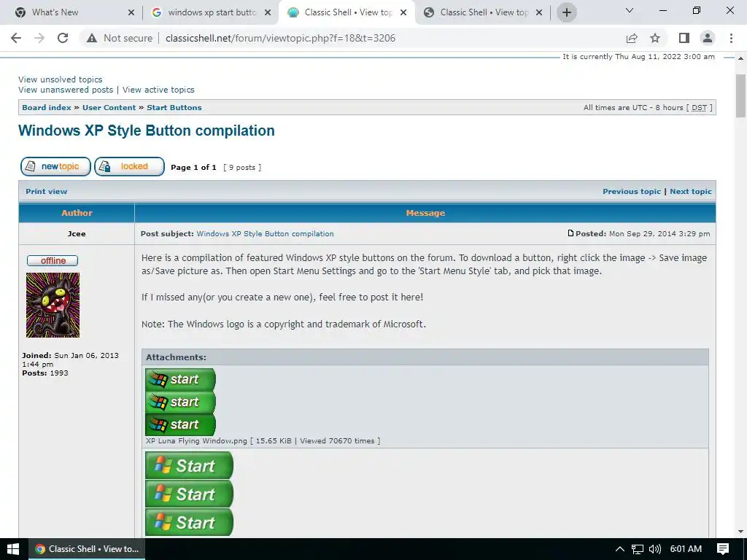Go to Start Buttons breadcrumb
Screen dimensions: 747x560
174,108
